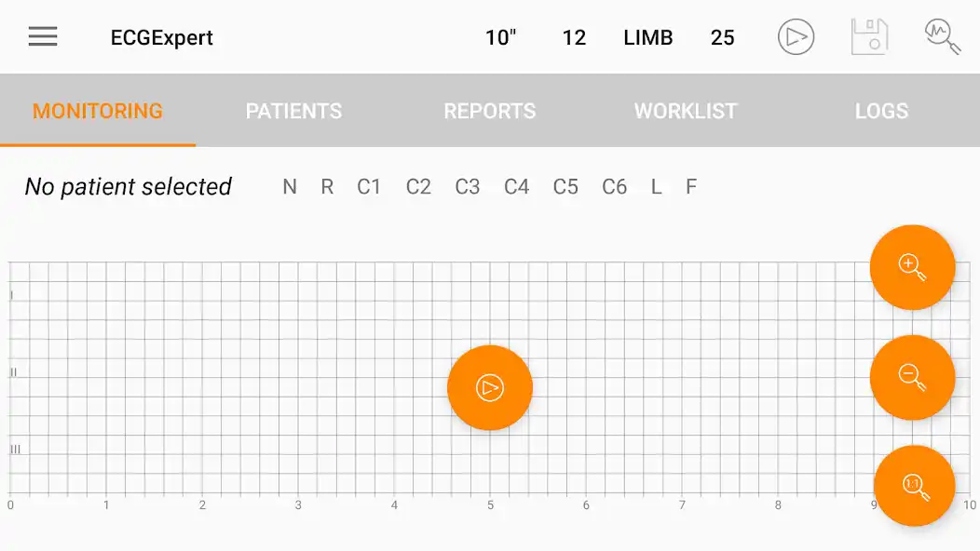Open the WORKLIST tab
980x551 pixels.
(x=685, y=110)
